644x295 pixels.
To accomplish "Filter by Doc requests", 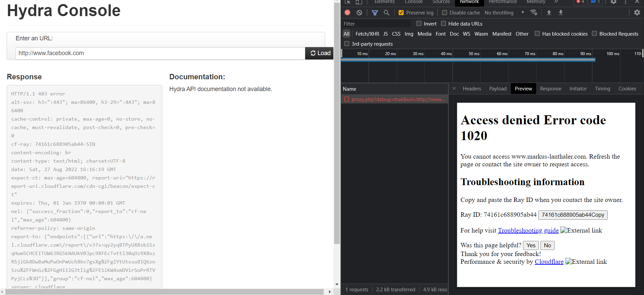I will (454, 34).
